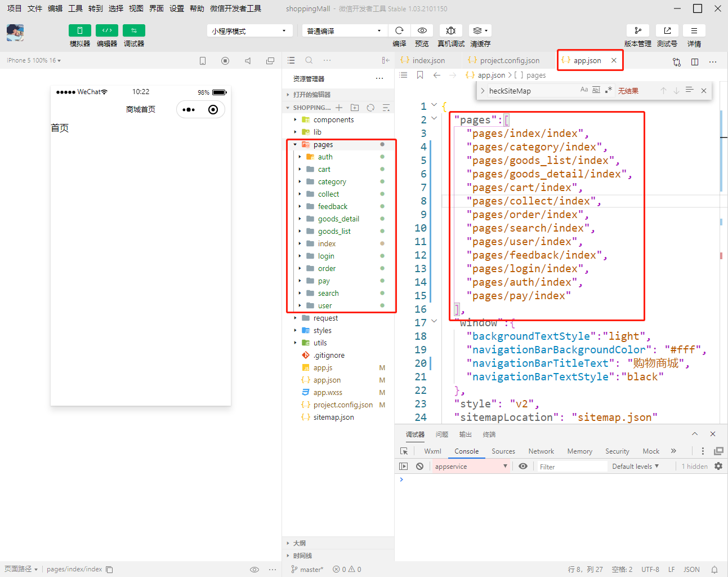
Task: Open Memory tab in debugger
Action: click(580, 451)
